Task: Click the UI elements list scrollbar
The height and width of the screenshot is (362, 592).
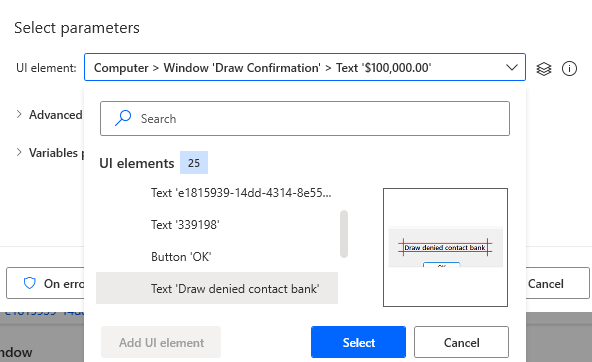Action: [x=344, y=234]
